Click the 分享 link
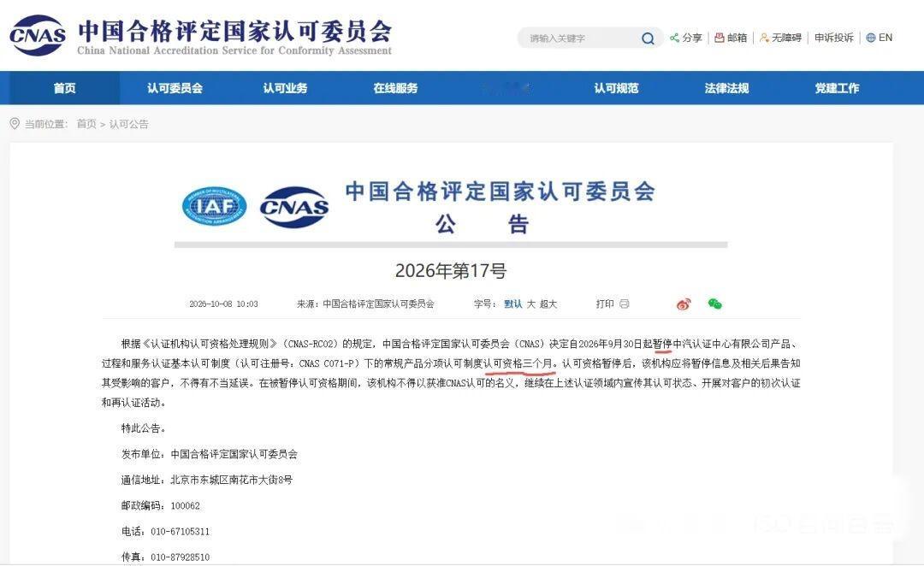Screen dimensions: 924x566 point(692,38)
